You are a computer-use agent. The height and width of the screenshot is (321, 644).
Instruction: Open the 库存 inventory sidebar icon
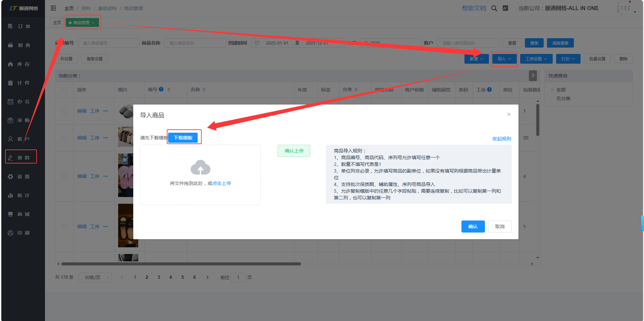(10, 64)
